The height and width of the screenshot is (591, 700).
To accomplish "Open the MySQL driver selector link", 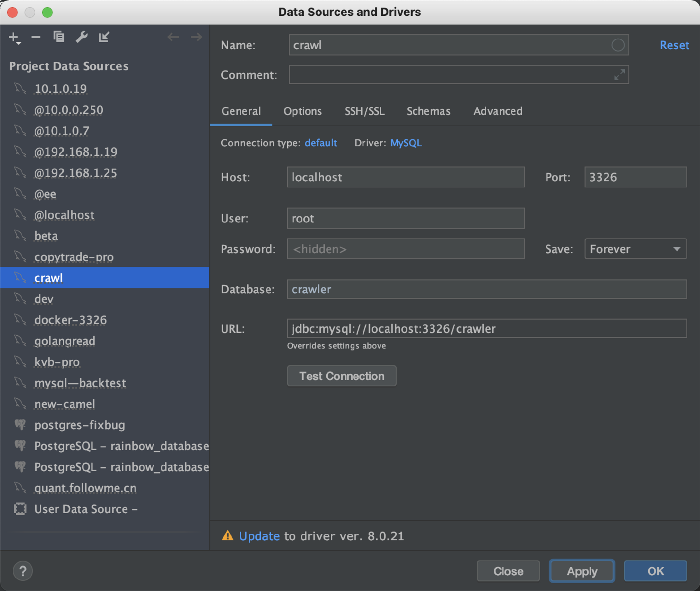I will click(x=406, y=143).
